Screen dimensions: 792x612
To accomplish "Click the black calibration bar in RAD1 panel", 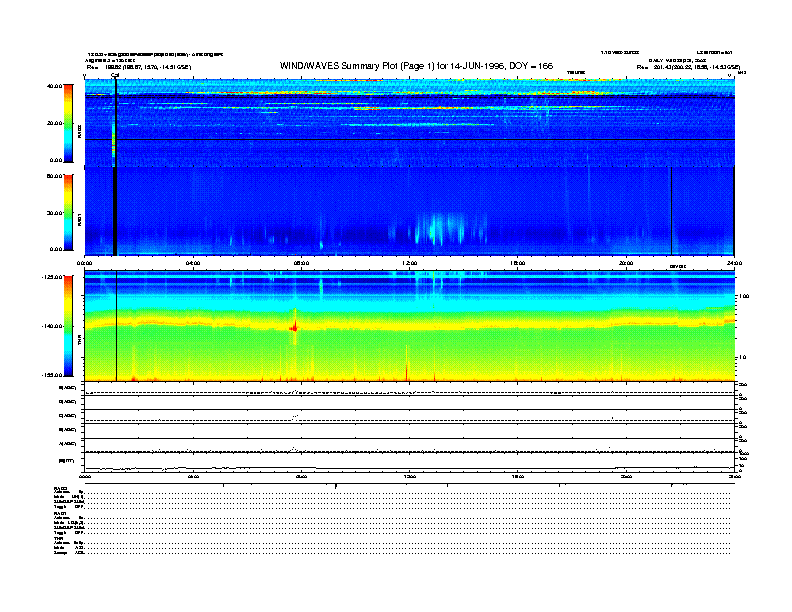I will point(115,211).
